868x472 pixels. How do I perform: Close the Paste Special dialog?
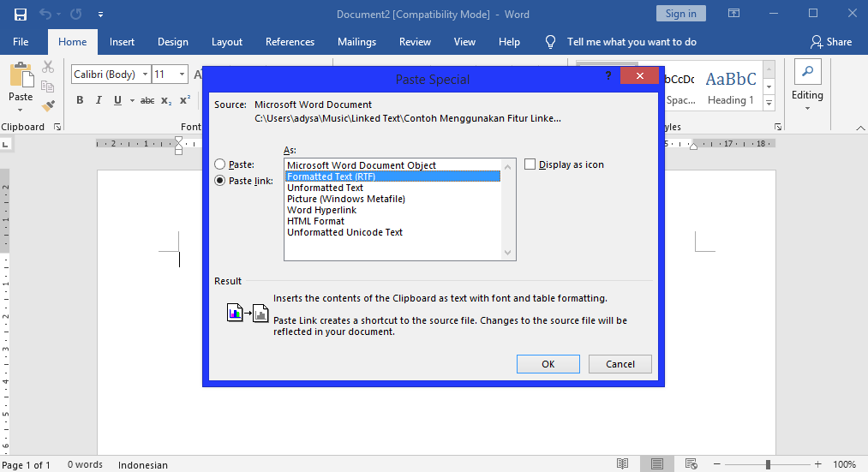pos(639,75)
